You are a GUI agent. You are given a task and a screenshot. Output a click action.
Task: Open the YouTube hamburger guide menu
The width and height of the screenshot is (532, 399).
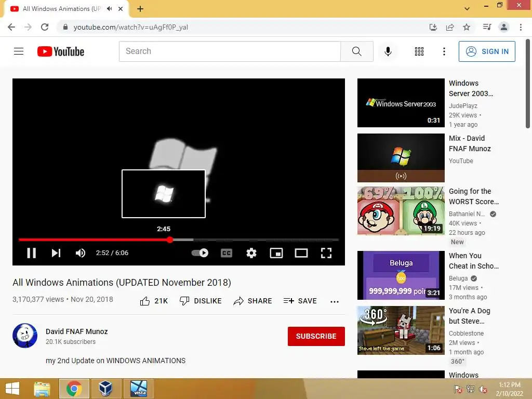(19, 51)
